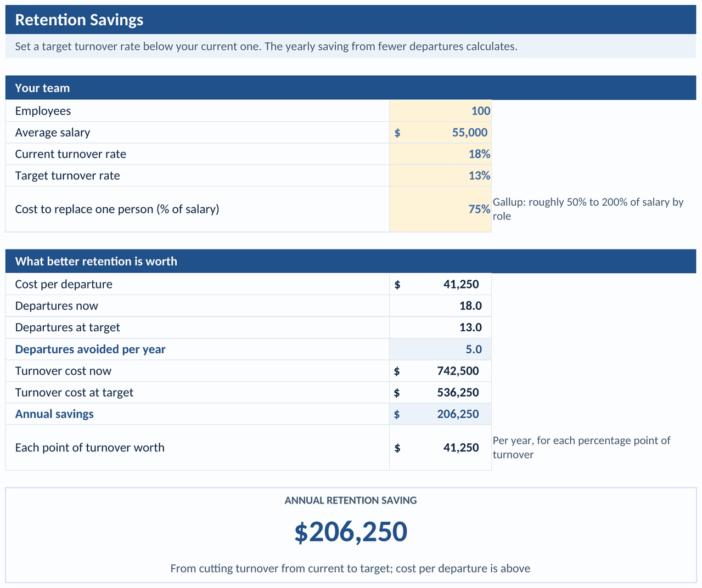This screenshot has height=588, width=702.
Task: Click the dollar sign in Annual savings row
Action: coord(397,415)
